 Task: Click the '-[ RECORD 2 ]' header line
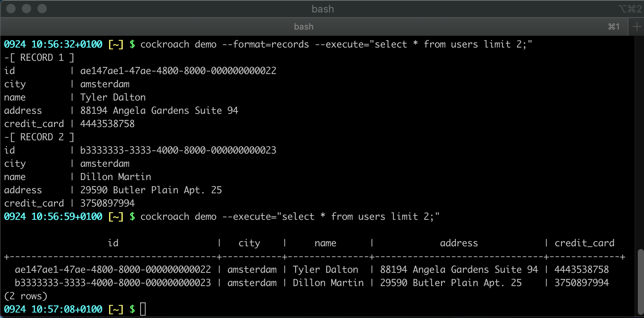tap(39, 137)
